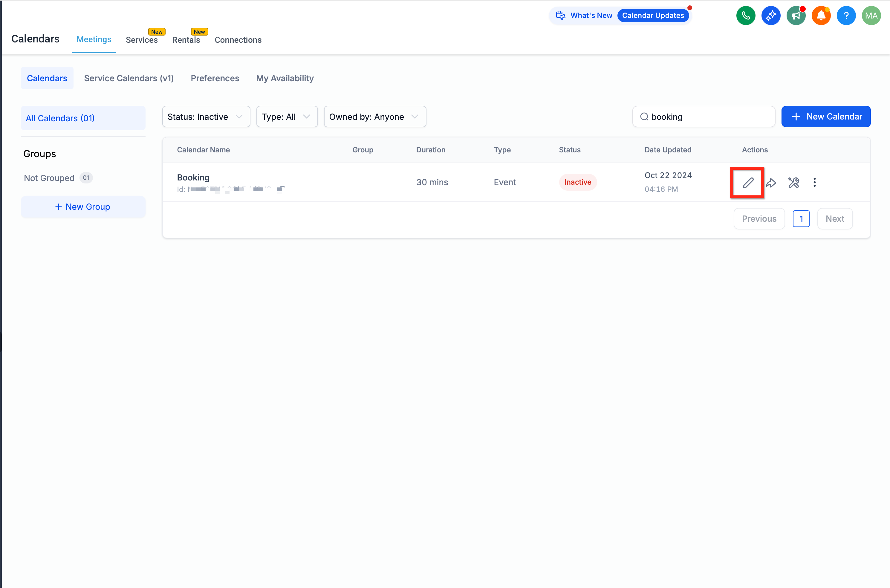Viewport: 890px width, 588px height.
Task: Open the Owned by: Anyone dropdown
Action: tap(375, 117)
